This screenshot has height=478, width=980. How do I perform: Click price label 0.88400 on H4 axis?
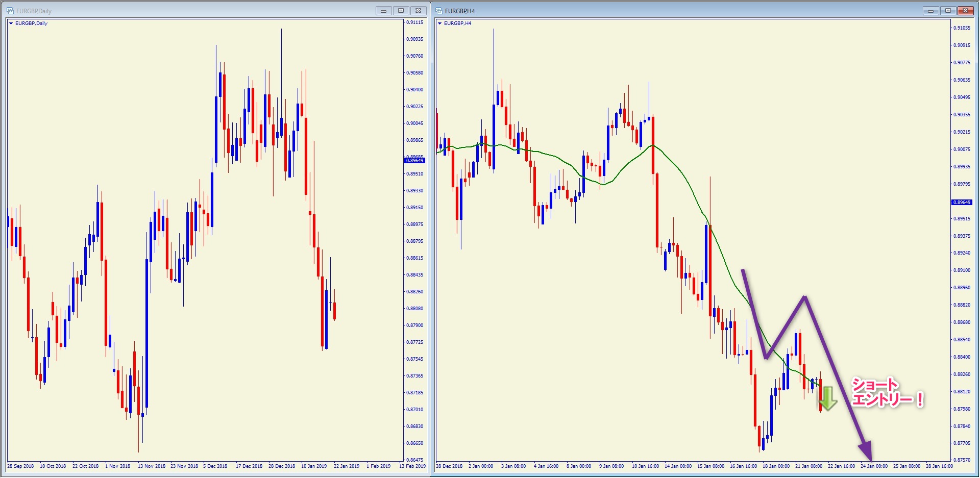point(962,357)
